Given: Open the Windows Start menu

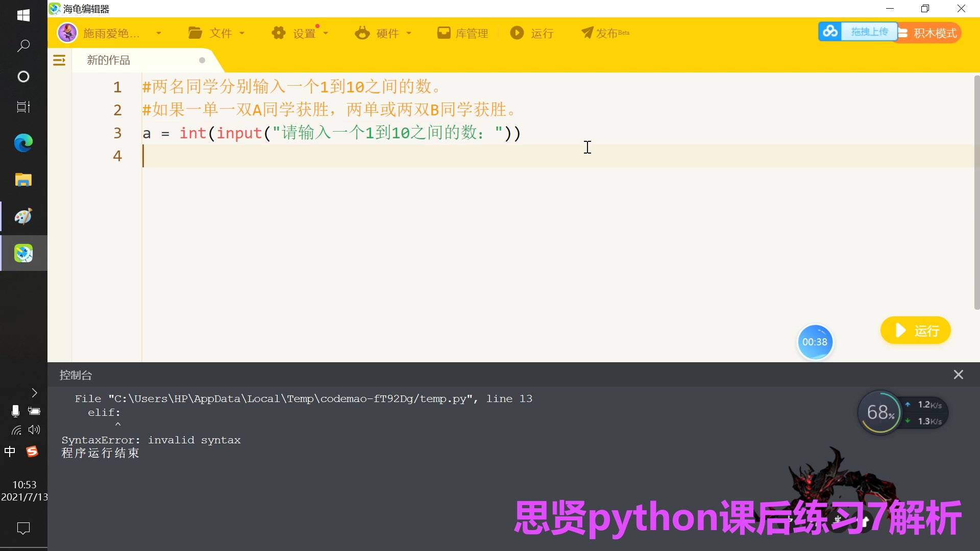Looking at the screenshot, I should click(23, 15).
